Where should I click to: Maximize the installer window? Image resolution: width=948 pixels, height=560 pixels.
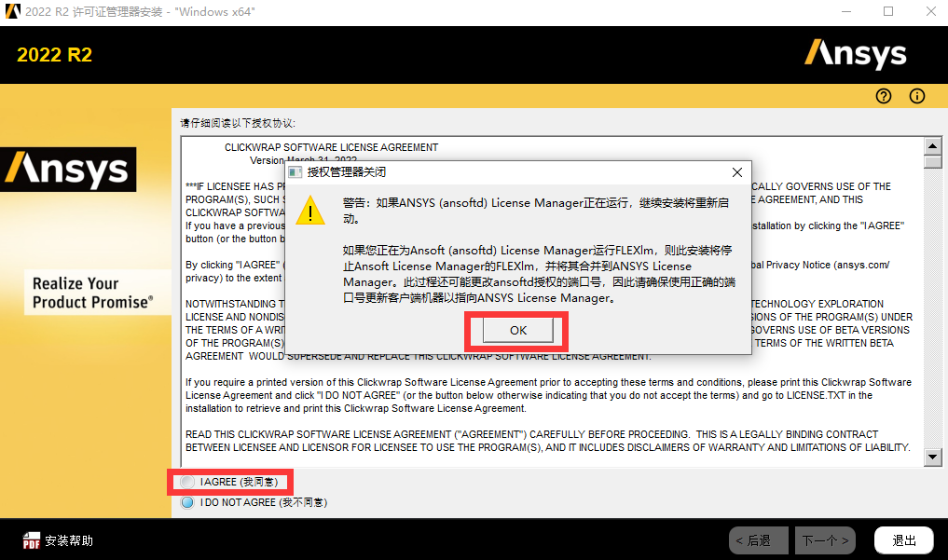(888, 11)
